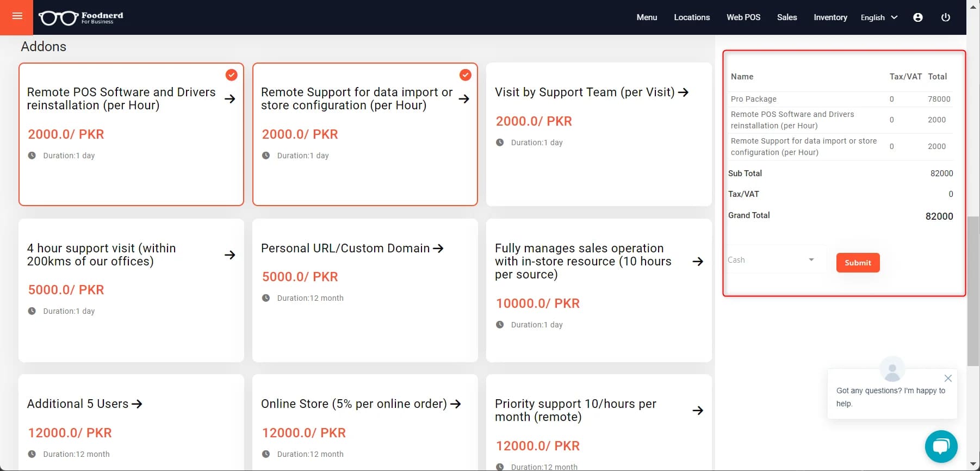The width and height of the screenshot is (980, 471).
Task: Select the Personal URL/Custom Domain addon title
Action: (345, 249)
